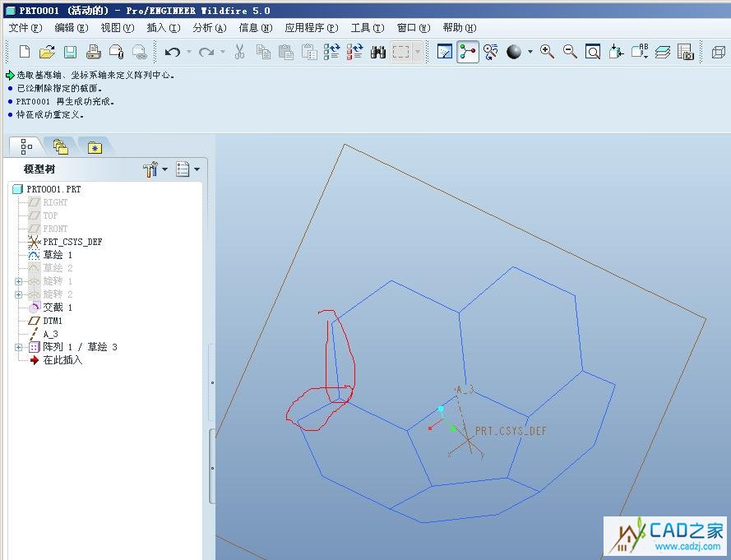This screenshot has height=560, width=731.
Task: Expand the 阵列 1 / 草绘 3 node
Action: point(18,347)
